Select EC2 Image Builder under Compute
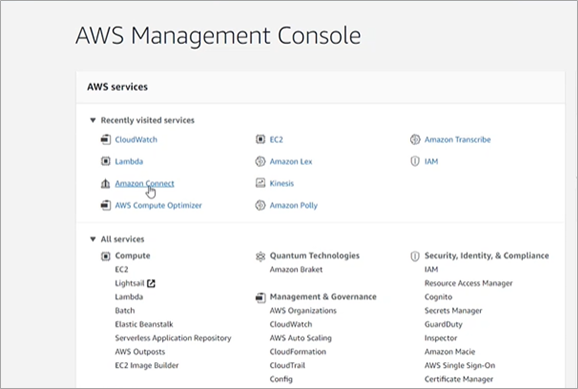 [x=147, y=365]
